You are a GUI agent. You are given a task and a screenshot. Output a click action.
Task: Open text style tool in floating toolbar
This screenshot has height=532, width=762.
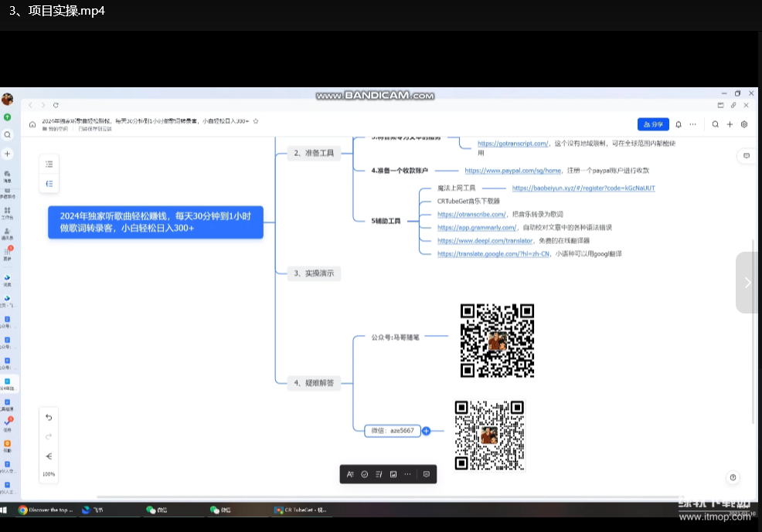click(350, 474)
